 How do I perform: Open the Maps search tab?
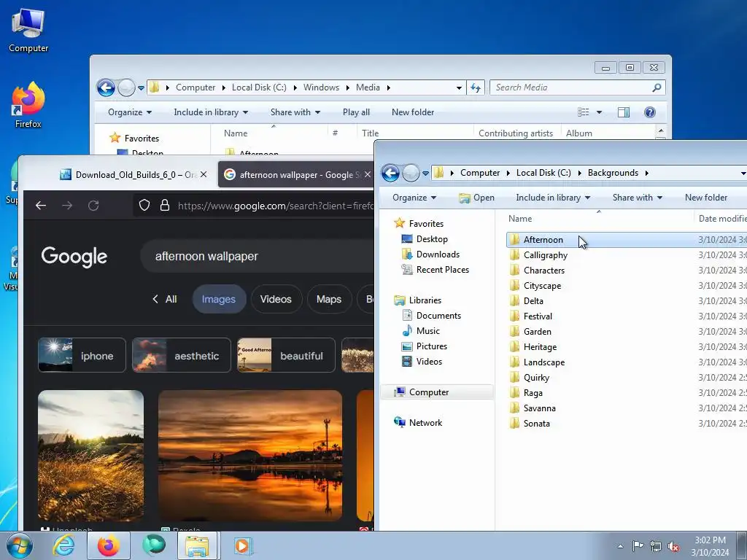tap(329, 299)
